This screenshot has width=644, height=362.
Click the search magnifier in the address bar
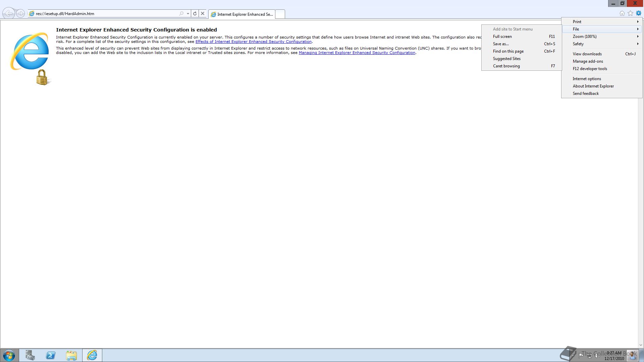click(181, 14)
